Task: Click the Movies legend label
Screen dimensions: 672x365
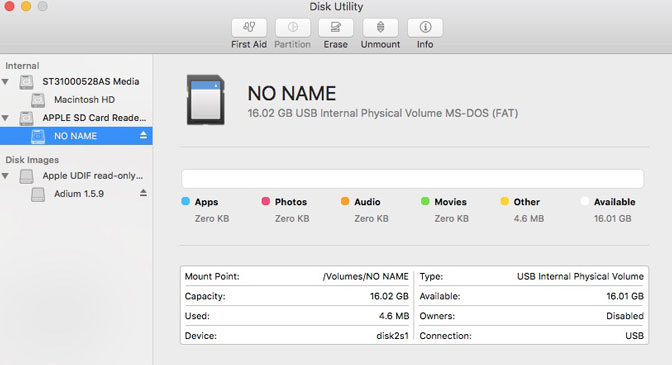Action: 450,202
